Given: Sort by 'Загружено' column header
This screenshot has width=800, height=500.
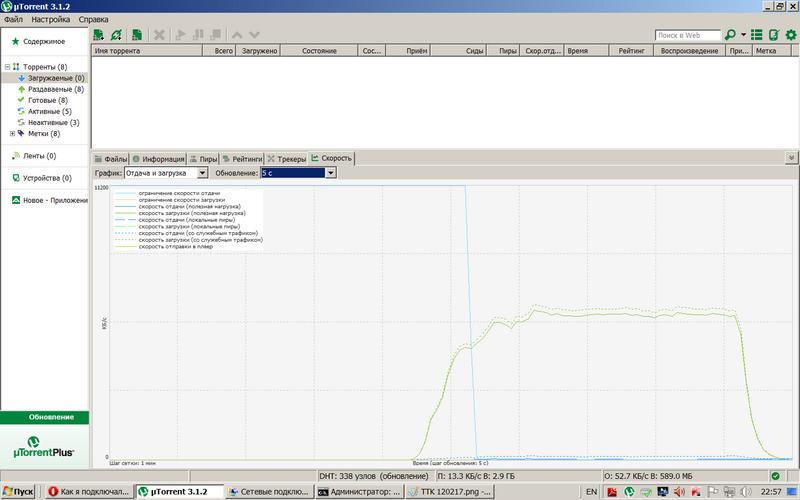Looking at the screenshot, I should pyautogui.click(x=258, y=51).
